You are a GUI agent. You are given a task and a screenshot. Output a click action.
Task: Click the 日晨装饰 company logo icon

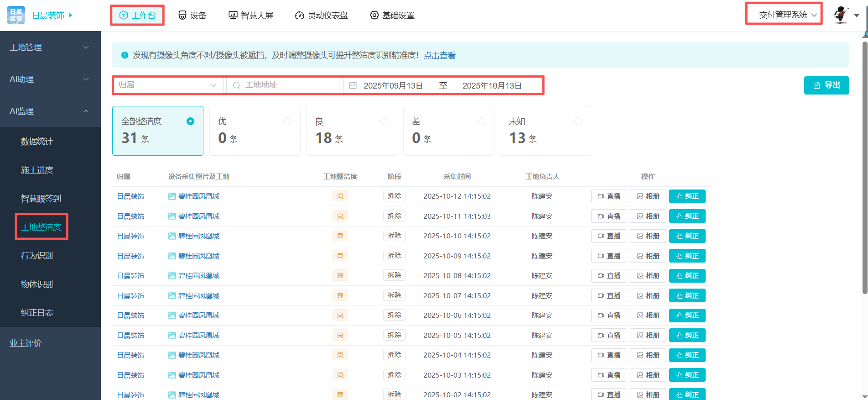coord(16,15)
